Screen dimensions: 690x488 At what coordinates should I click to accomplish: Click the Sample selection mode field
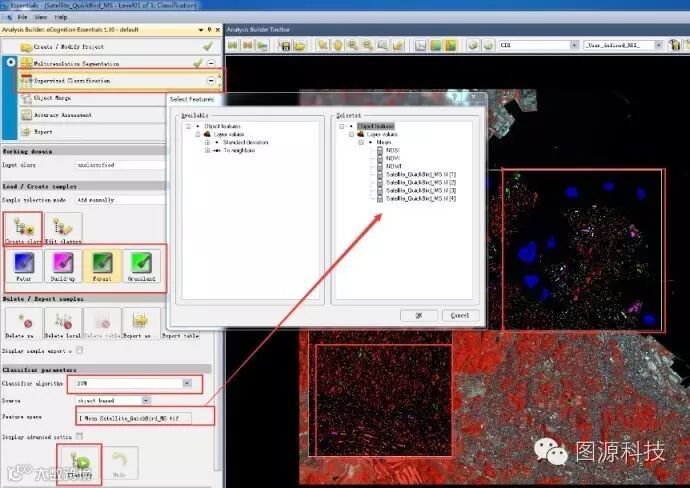[x=121, y=200]
